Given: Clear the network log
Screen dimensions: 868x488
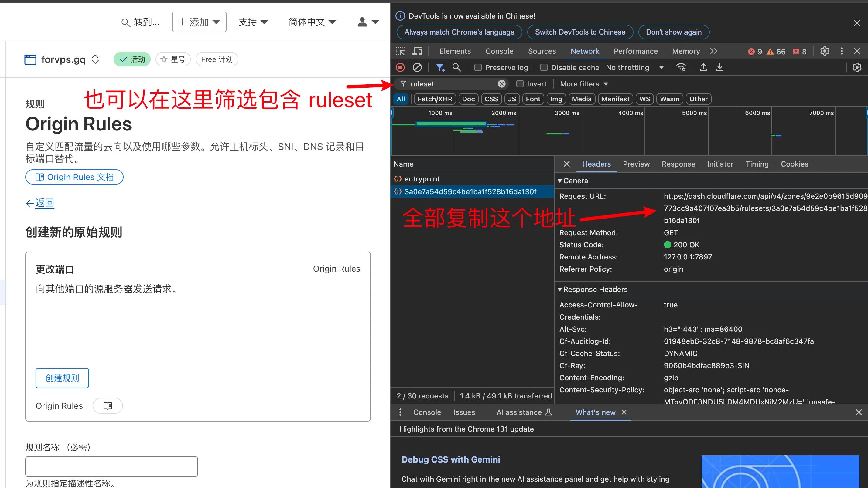Looking at the screenshot, I should (417, 67).
